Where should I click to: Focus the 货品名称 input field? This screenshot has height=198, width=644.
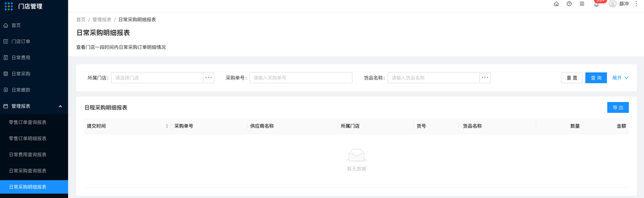coord(433,78)
